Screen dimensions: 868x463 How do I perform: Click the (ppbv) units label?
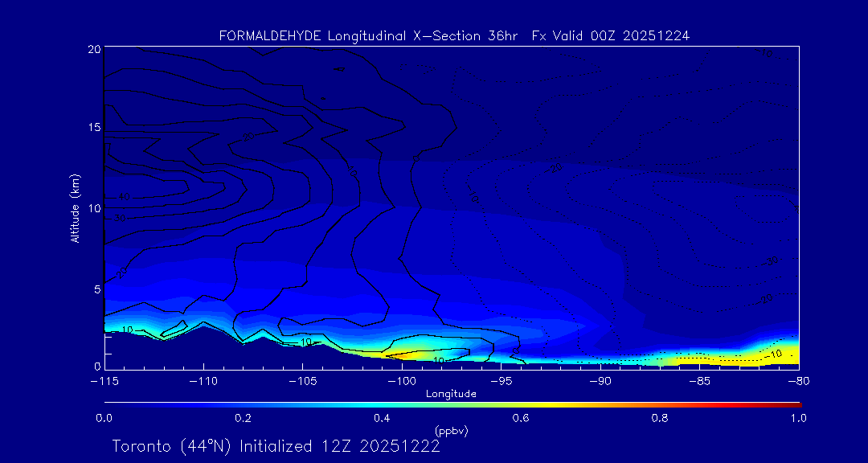pyautogui.click(x=451, y=431)
